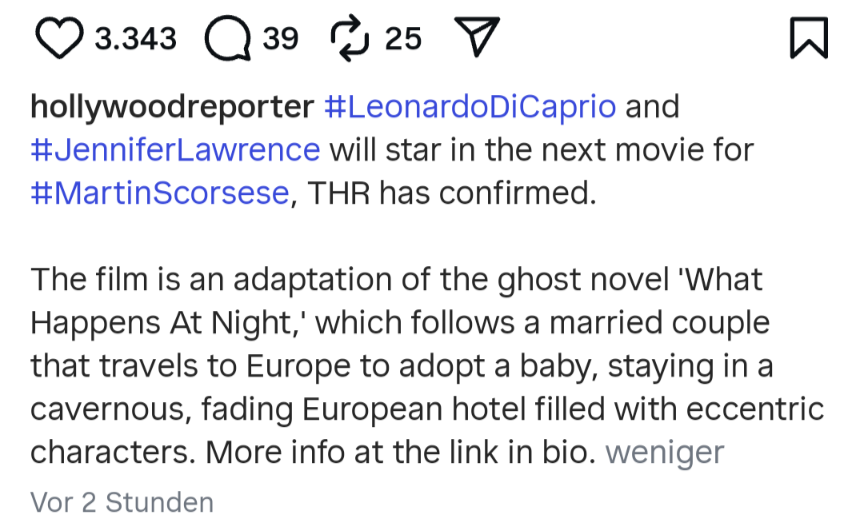Click the "Vor 2 Stunden" timestamp
The image size is (864, 528).
122,501
